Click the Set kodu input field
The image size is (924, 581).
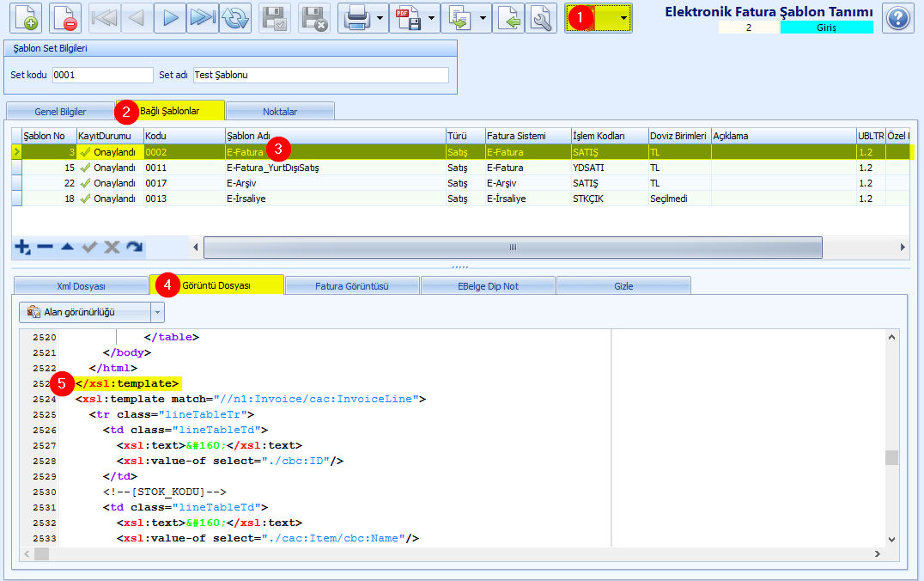click(102, 75)
